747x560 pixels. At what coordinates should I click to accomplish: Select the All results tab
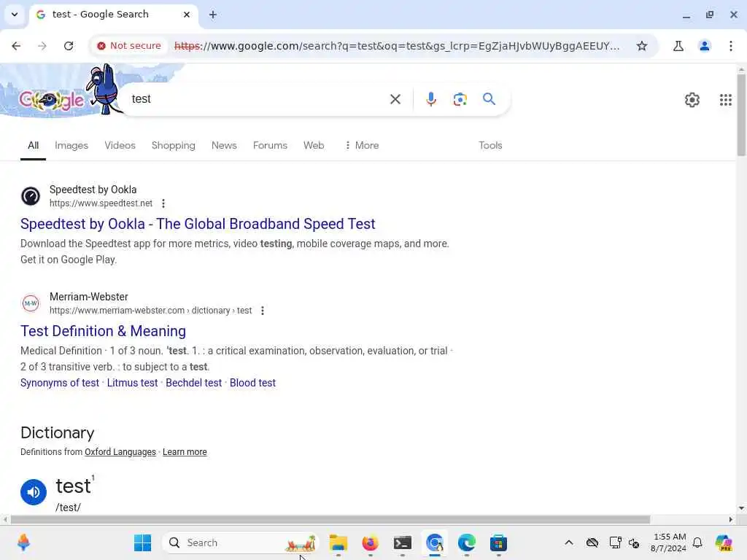click(33, 145)
